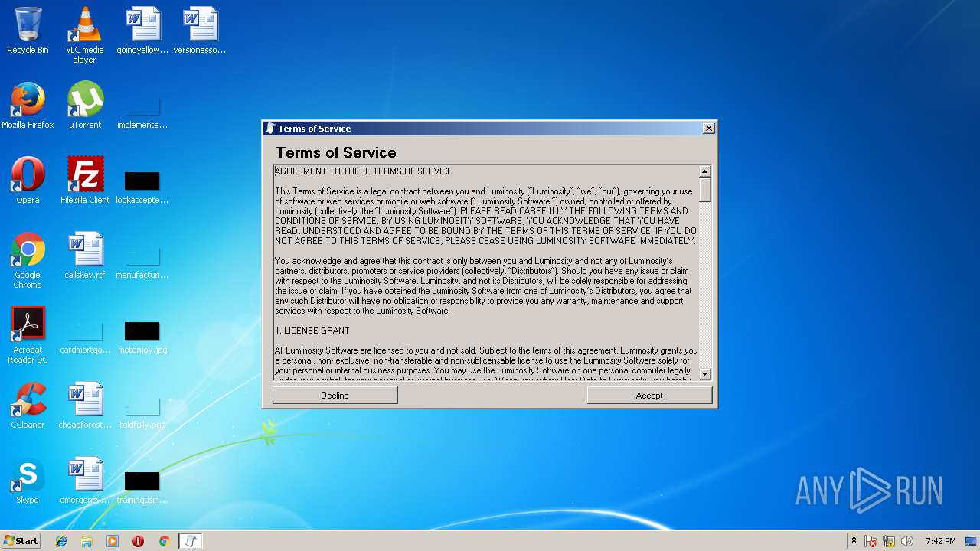Select toldfully.png image file
This screenshot has height=551, width=980.
tap(142, 412)
